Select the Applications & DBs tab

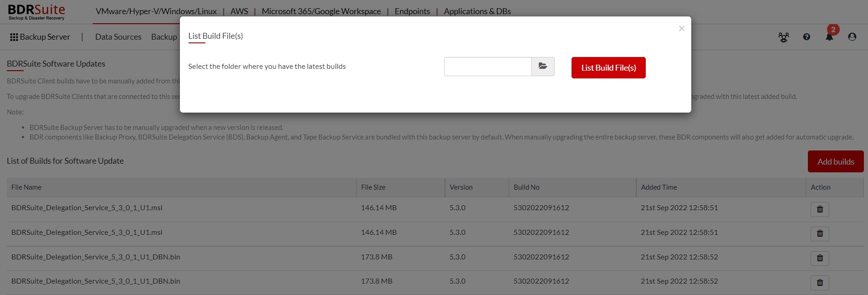[x=477, y=11]
